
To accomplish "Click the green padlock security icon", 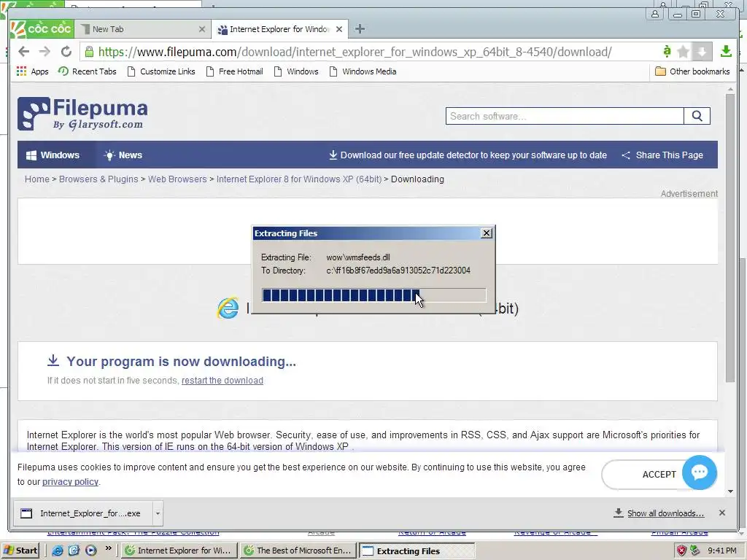I will 89,52.
